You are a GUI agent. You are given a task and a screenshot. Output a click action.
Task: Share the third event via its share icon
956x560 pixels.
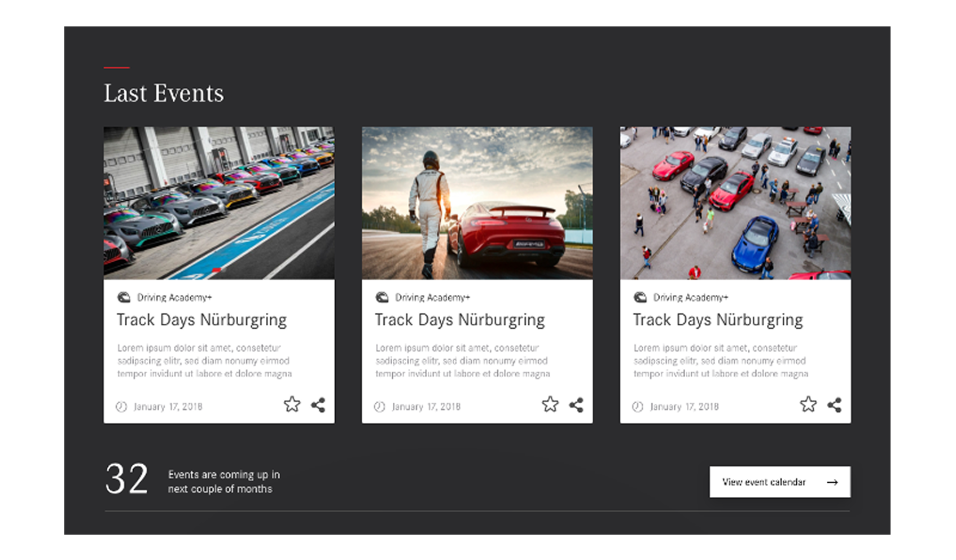pyautogui.click(x=834, y=404)
